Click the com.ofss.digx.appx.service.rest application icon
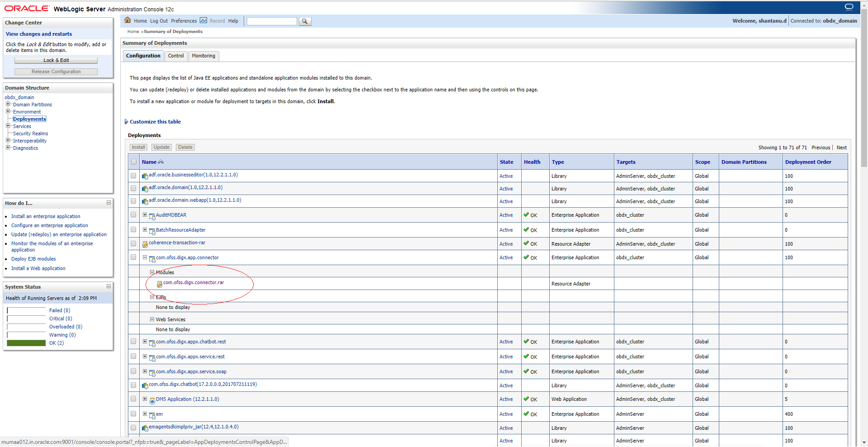Viewport: 868px width, 447px height. [x=152, y=358]
